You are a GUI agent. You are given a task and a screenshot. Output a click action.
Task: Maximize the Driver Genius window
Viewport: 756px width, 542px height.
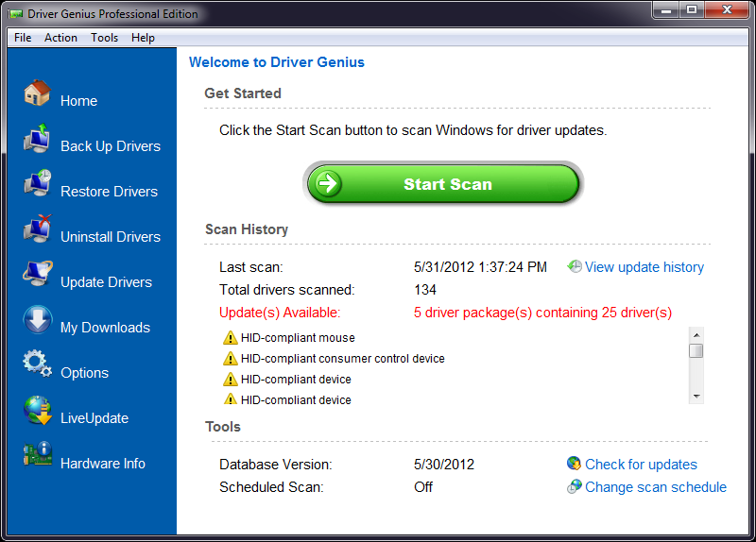click(692, 9)
